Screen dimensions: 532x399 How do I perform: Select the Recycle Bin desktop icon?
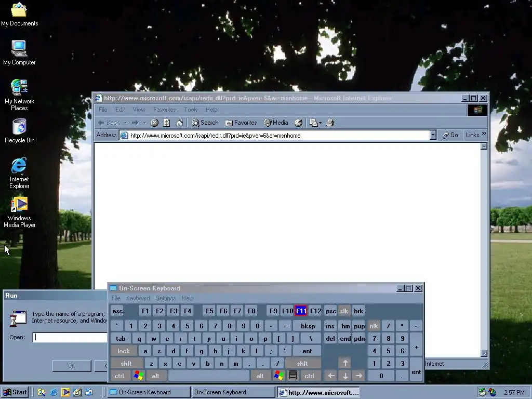19,130
